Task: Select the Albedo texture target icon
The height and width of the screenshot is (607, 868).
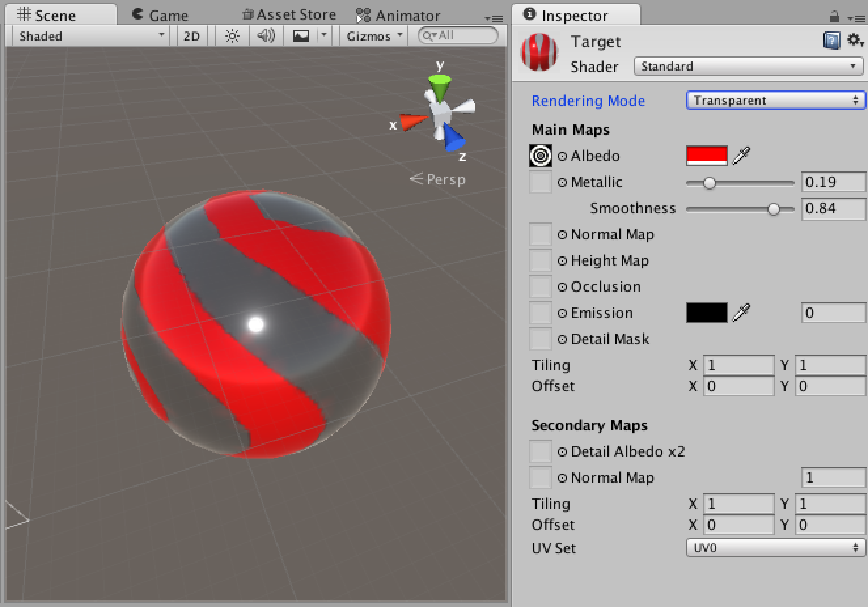Action: click(539, 156)
